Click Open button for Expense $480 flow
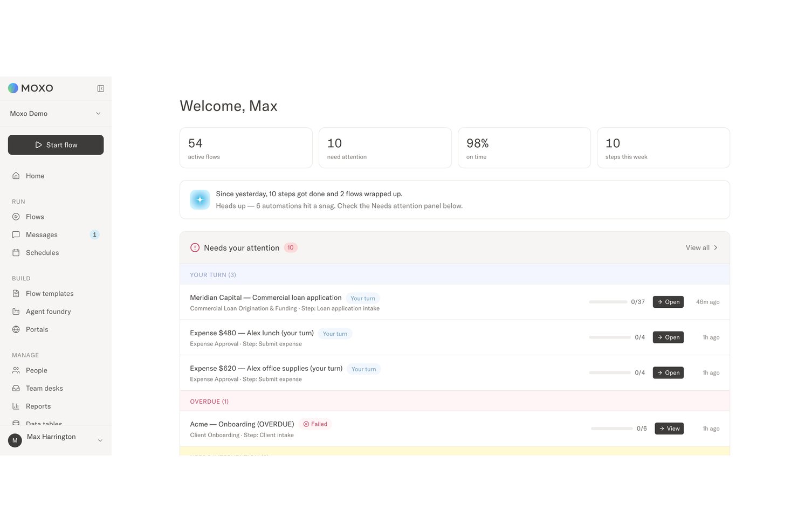The width and height of the screenshot is (798, 532). [668, 337]
